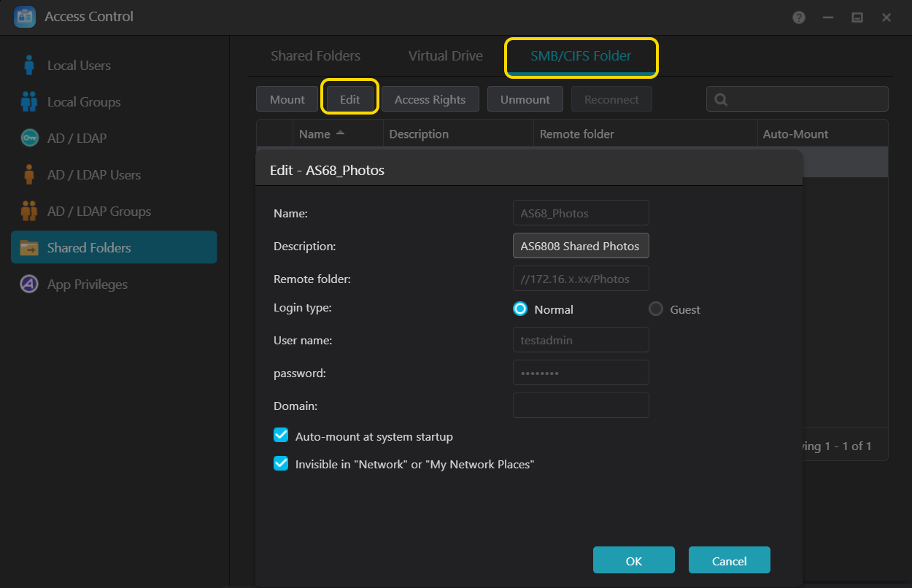Click the Local Users sidebar icon
The image size is (912, 588).
tap(29, 66)
